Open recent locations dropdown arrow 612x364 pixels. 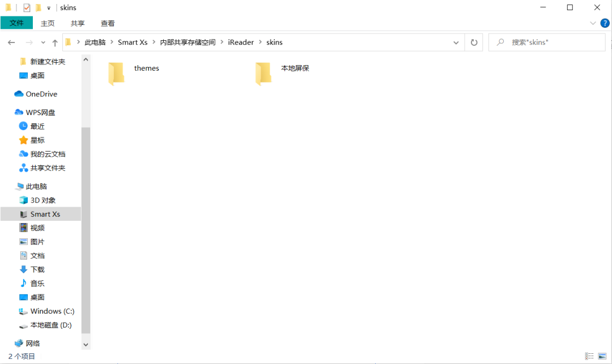[42, 42]
